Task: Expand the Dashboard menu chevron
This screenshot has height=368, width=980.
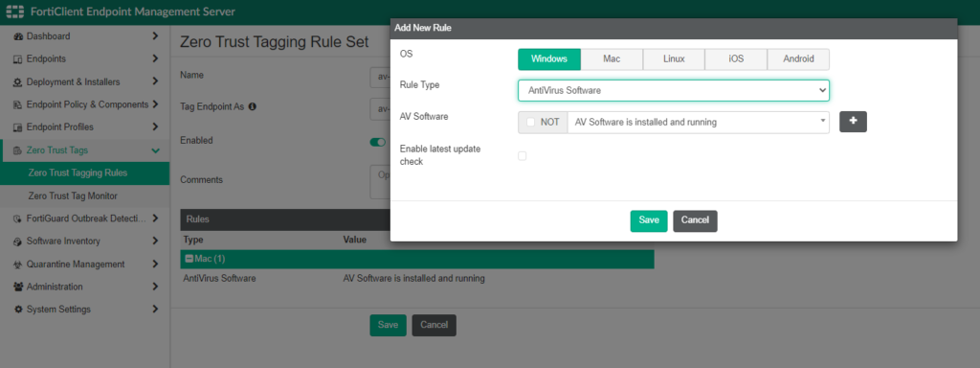Action: pos(155,36)
